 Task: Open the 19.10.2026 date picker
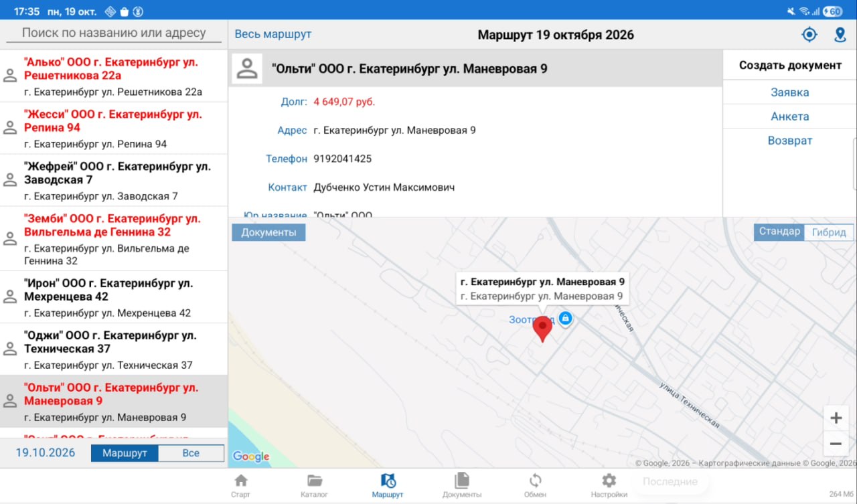tap(46, 453)
